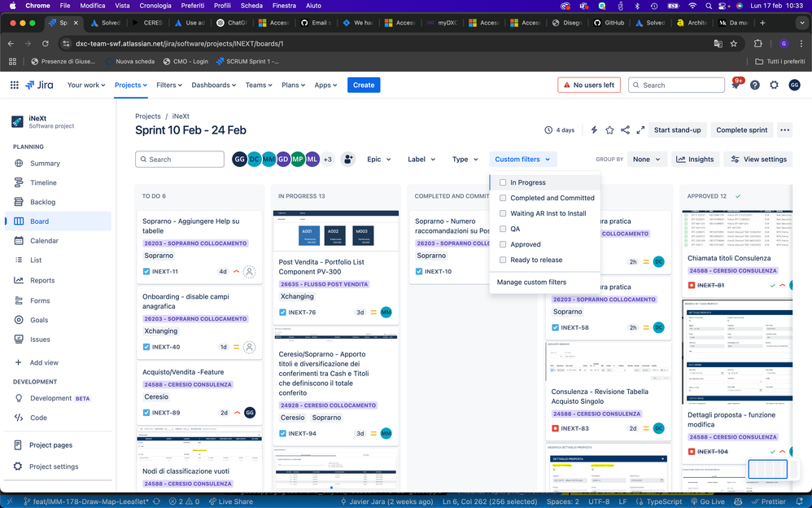Open the Jira app switcher grid icon
Viewport: 812px width, 508px height.
[15, 85]
